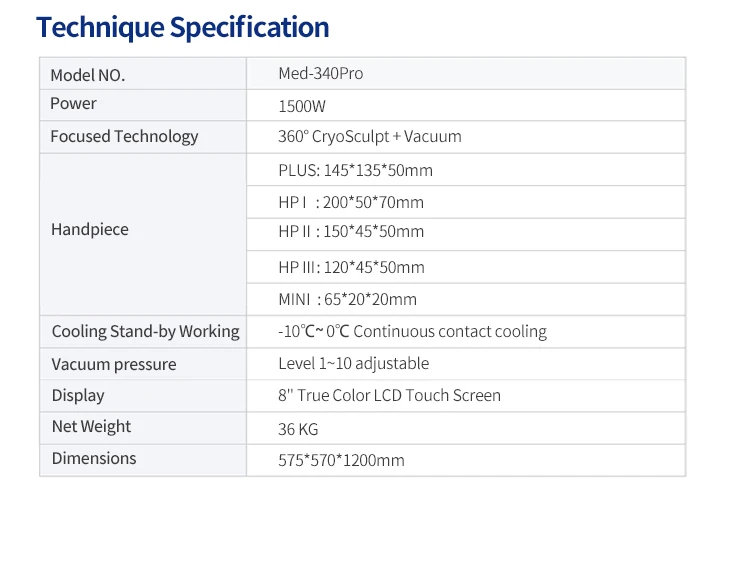Click the 575*570*1200mm dimensions value

(x=341, y=460)
